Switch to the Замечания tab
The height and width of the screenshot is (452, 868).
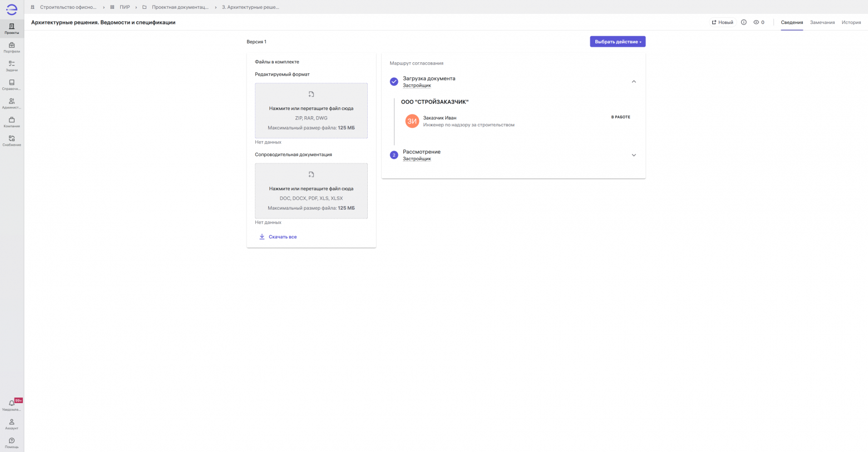(x=822, y=22)
